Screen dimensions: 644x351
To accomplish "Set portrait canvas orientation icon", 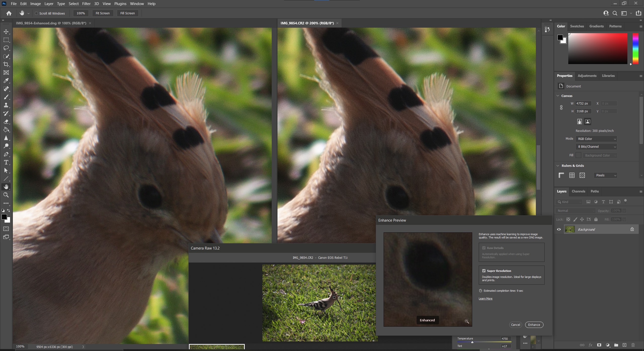I will click(579, 122).
